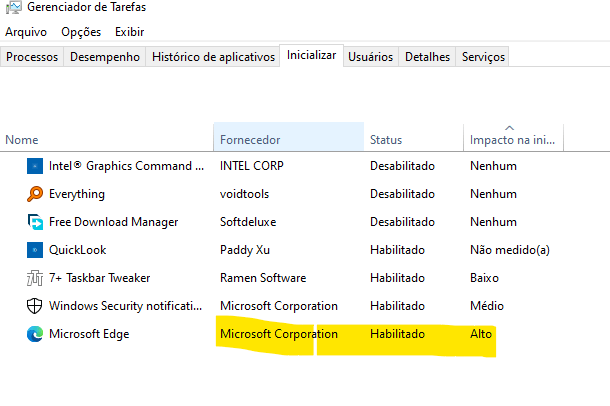Click Microsoft Corporation in Microsoft Edge row
Viewport: 610px width, 406px height.
(x=279, y=334)
